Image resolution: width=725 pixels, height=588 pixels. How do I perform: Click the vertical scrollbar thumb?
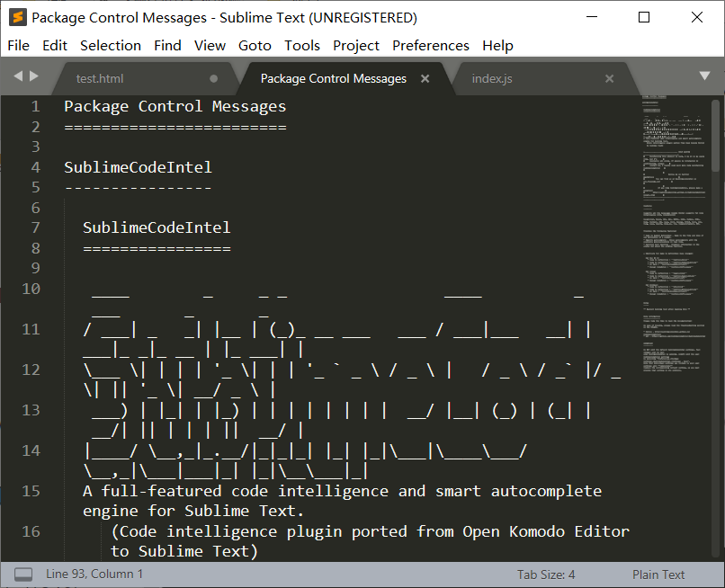[x=715, y=135]
